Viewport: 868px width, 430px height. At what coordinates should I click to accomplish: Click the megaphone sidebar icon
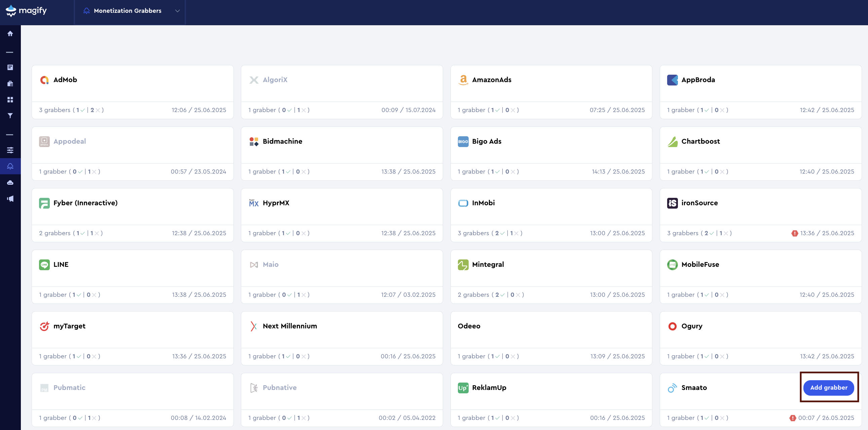(x=10, y=199)
